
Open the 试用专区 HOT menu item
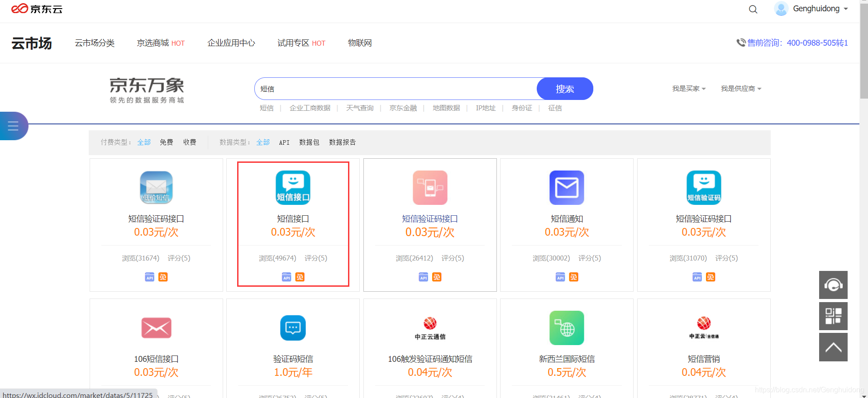(x=301, y=43)
